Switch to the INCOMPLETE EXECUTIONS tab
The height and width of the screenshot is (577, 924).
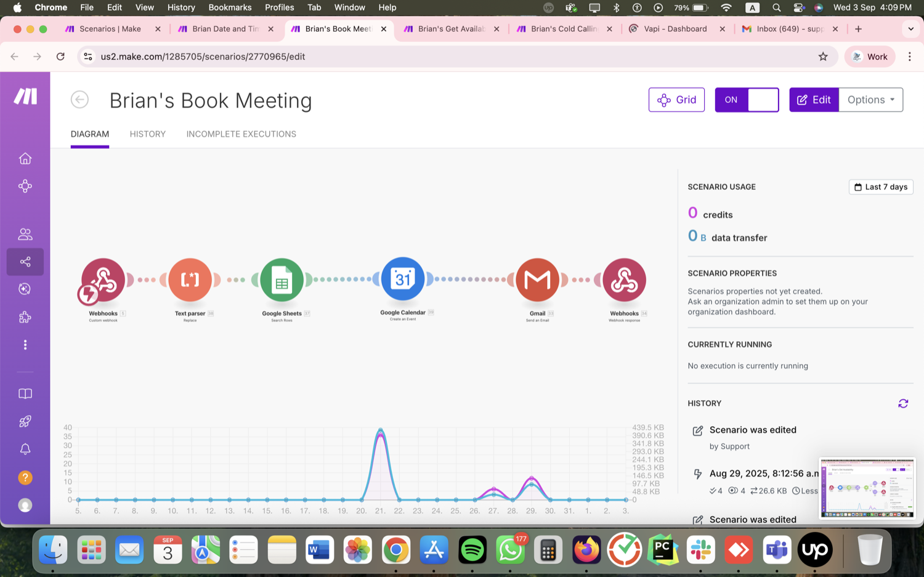tap(241, 134)
